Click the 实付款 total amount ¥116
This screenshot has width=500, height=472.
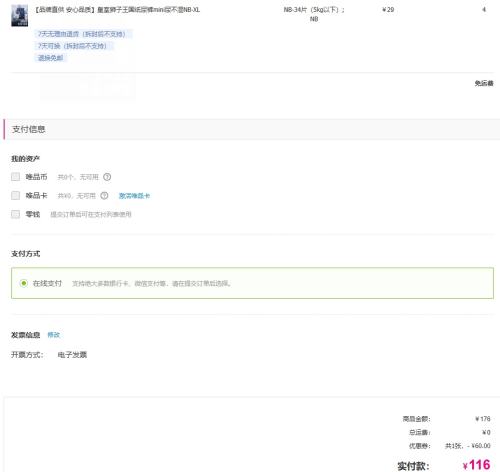tap(477, 465)
